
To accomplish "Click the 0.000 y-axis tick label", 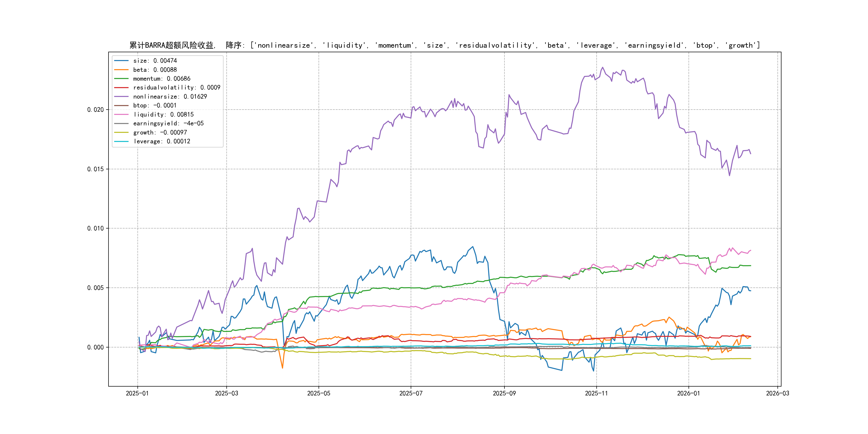I will click(x=95, y=347).
